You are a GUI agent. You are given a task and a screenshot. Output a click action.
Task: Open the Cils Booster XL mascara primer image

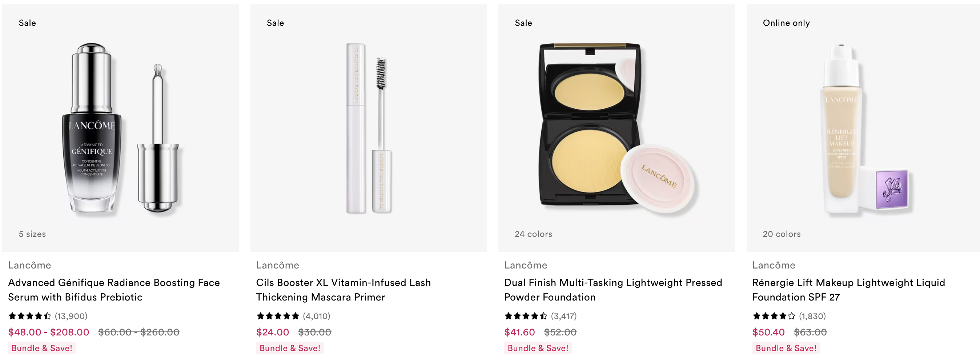coord(368,128)
